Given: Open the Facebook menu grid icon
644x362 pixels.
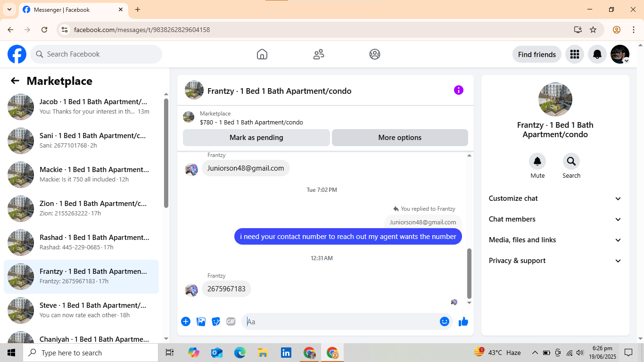Looking at the screenshot, I should [x=574, y=54].
